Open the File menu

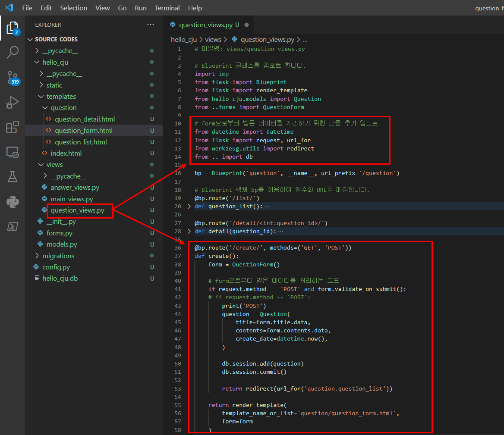point(27,8)
